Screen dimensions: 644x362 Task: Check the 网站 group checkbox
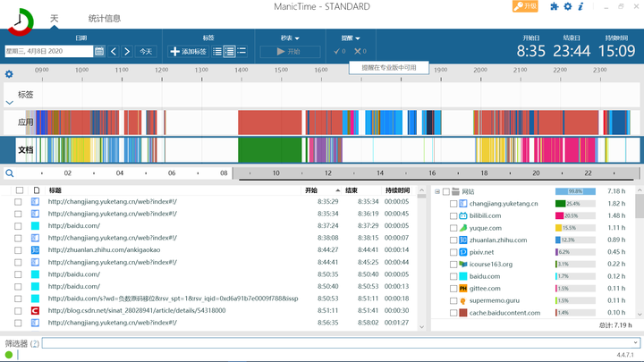[446, 191]
